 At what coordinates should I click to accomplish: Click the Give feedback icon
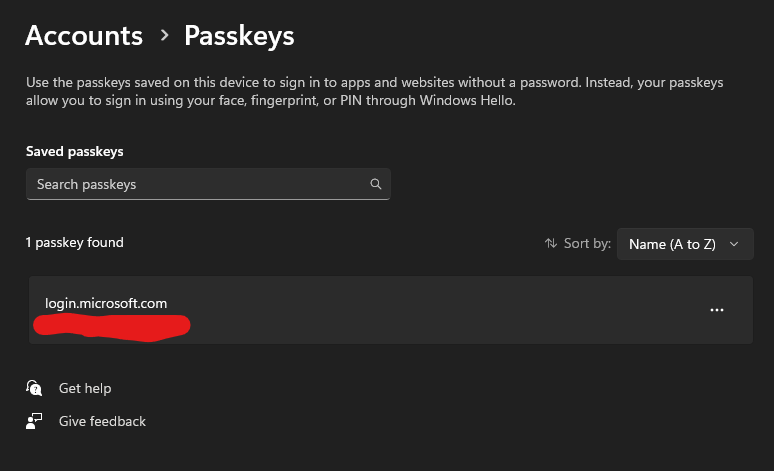pos(35,421)
